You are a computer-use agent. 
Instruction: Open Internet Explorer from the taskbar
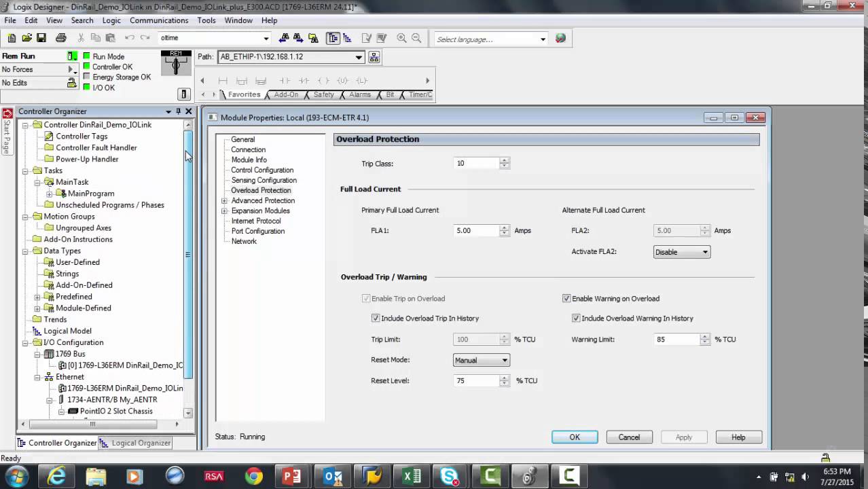click(x=56, y=476)
